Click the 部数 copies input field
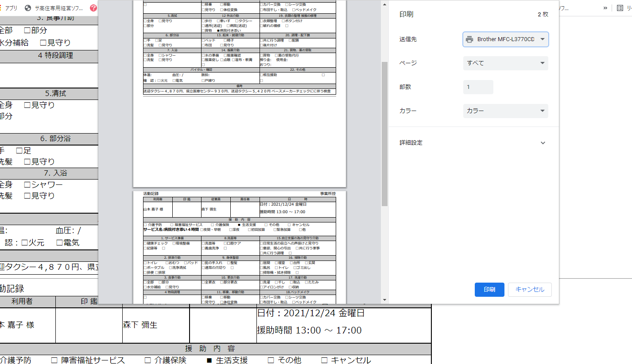632x364 pixels. click(x=478, y=87)
